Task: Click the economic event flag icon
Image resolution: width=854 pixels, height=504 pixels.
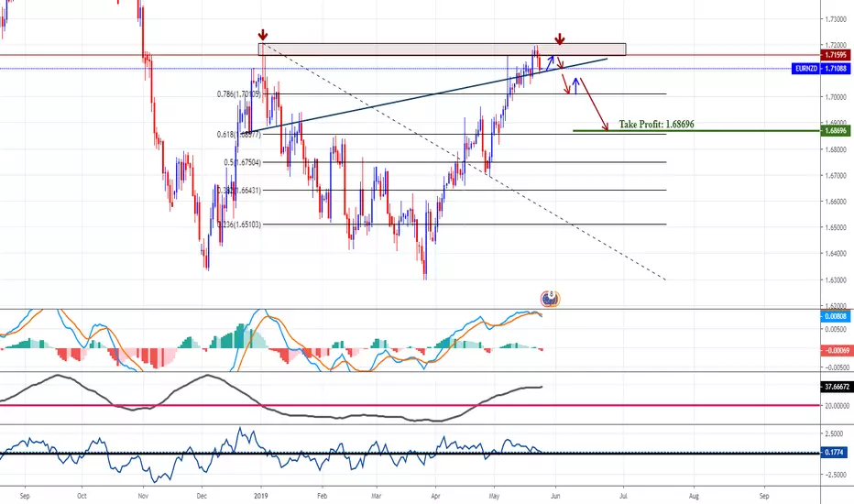Action: (x=550, y=299)
